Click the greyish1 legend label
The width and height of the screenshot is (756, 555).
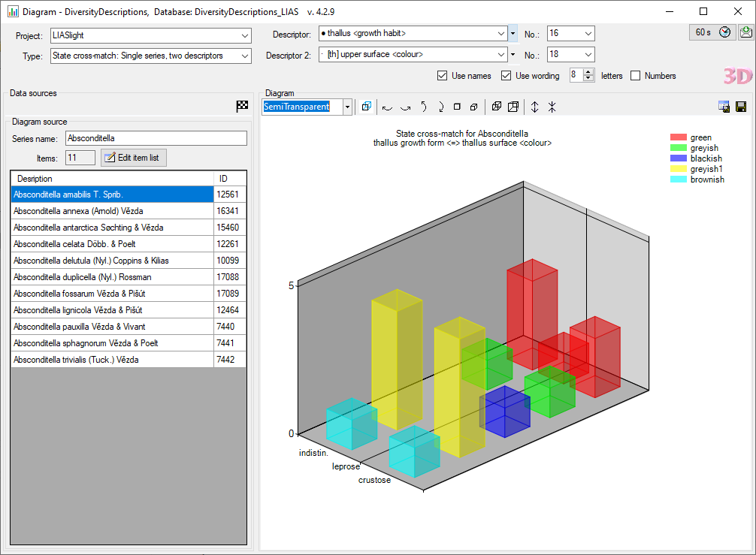(706, 169)
